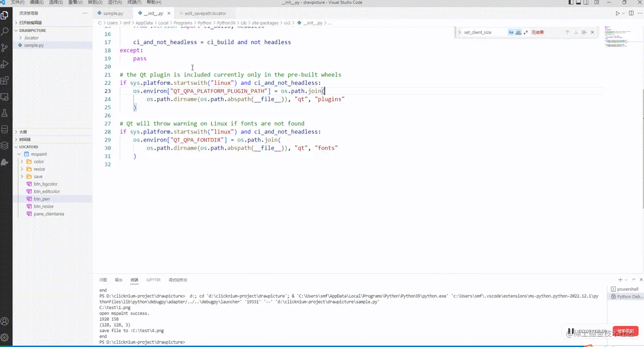Open new terminal profile dropdown
This screenshot has width=644, height=347.
click(x=626, y=280)
